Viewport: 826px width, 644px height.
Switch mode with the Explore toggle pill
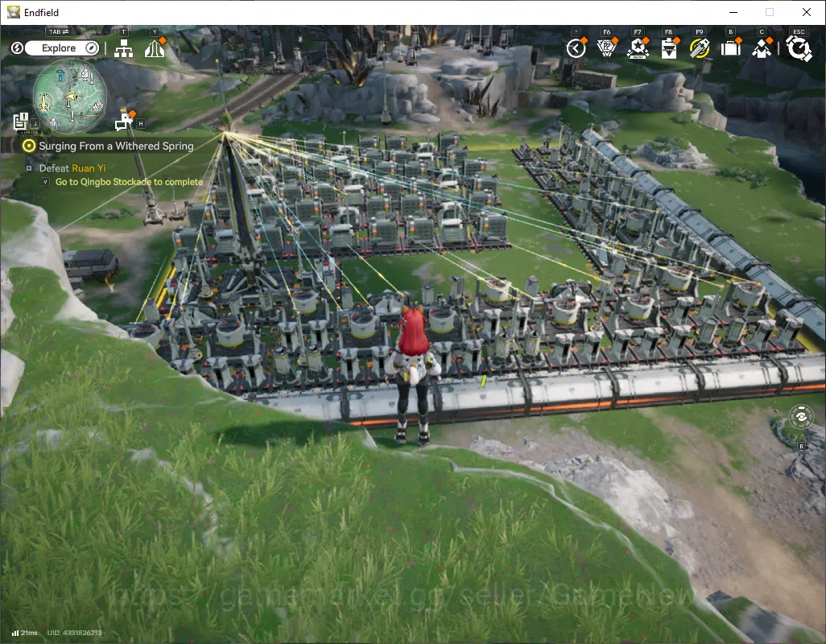pos(62,48)
